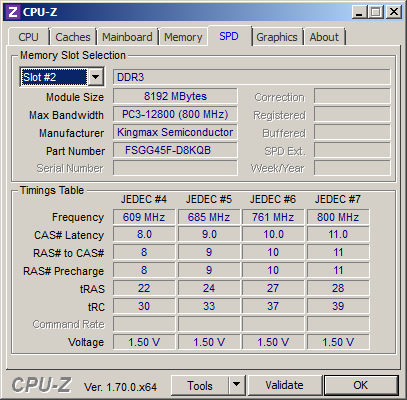
Task: Click the tRAS value 22
Action: point(144,288)
